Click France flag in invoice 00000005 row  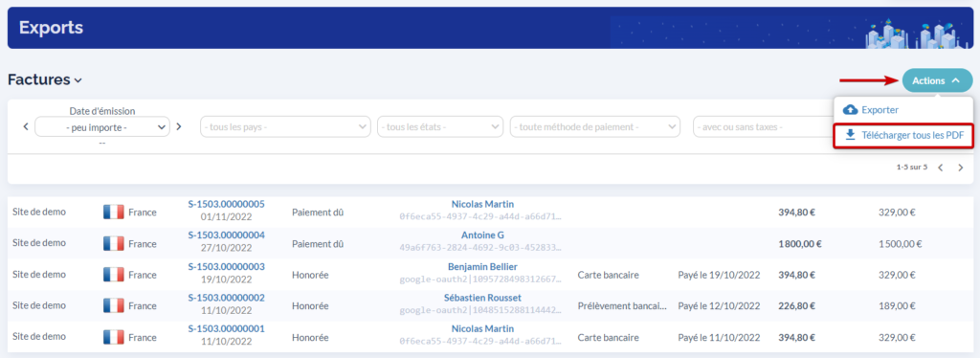coord(114,212)
